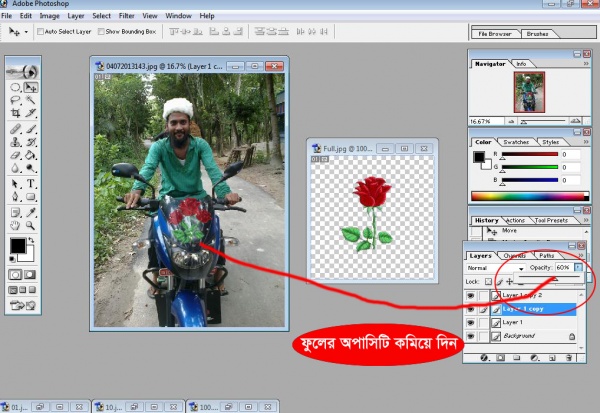Open the File menu
The width and height of the screenshot is (600, 413).
click(x=7, y=16)
